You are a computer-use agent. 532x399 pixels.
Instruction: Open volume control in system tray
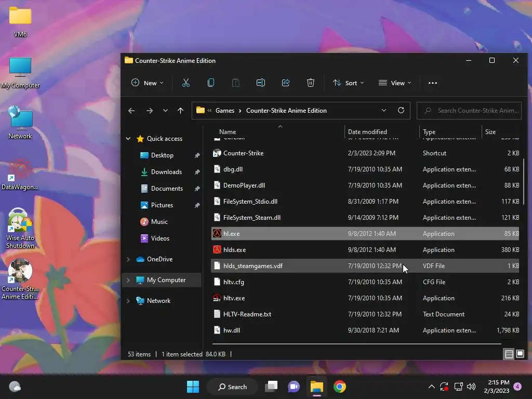(x=471, y=387)
